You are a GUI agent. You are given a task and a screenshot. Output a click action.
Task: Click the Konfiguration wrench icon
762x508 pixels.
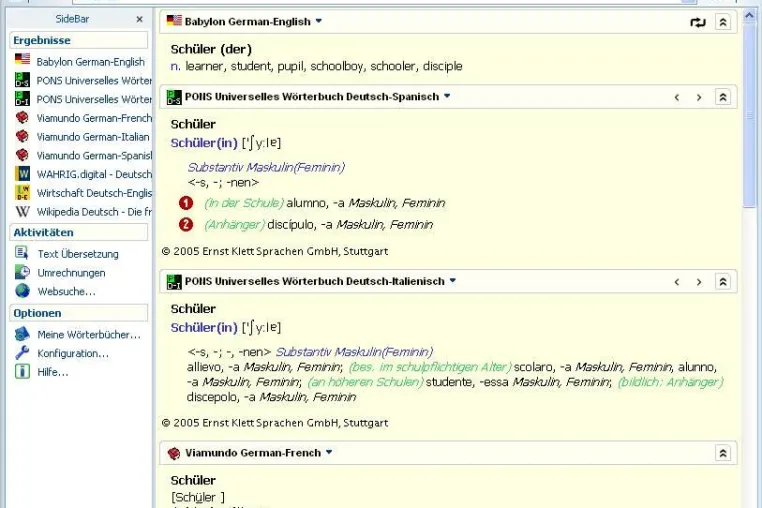22,353
